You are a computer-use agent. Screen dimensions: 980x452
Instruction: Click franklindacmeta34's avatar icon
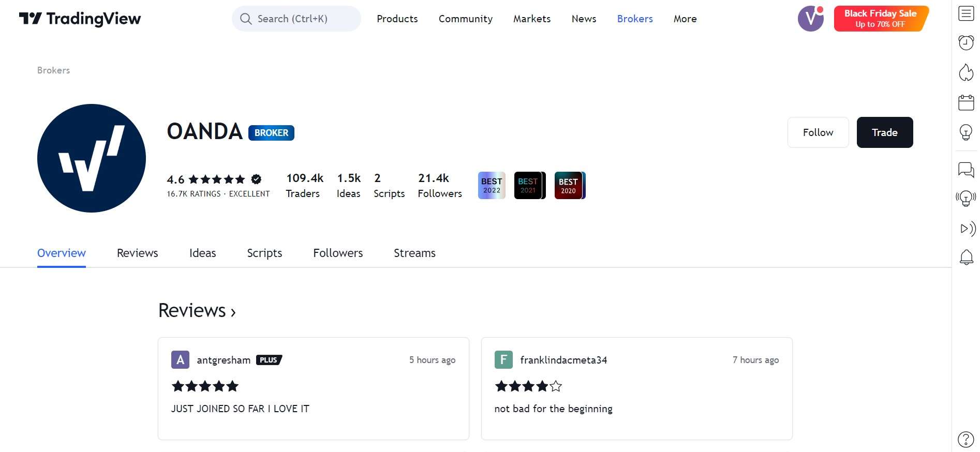pyautogui.click(x=503, y=359)
